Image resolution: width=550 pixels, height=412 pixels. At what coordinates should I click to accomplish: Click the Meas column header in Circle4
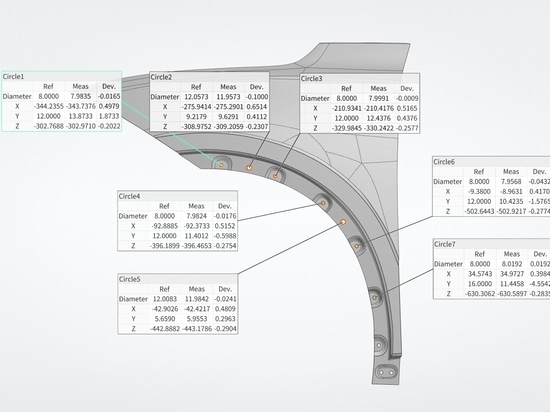coord(196,206)
